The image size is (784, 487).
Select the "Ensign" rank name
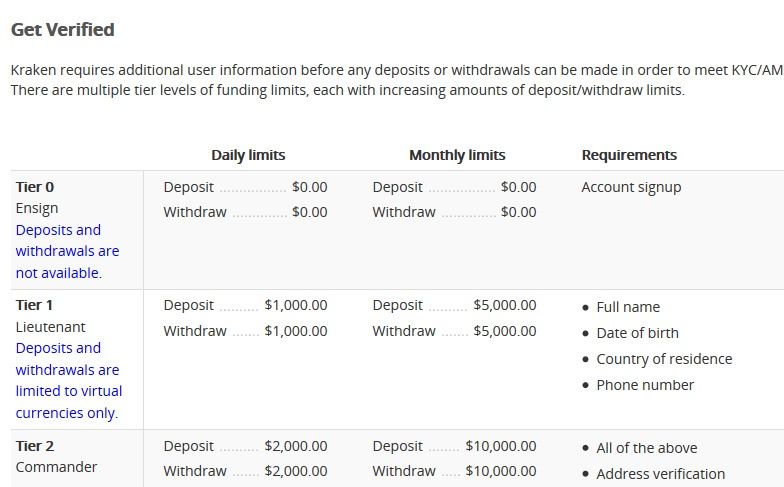pos(37,208)
